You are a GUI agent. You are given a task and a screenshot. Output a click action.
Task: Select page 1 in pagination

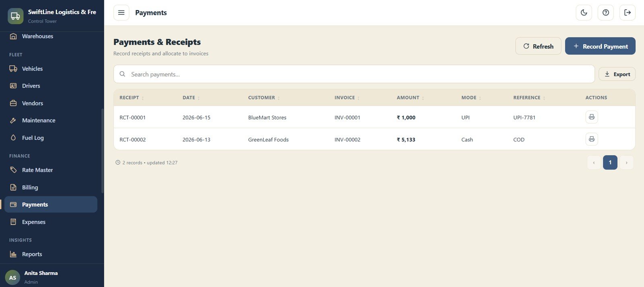point(610,162)
